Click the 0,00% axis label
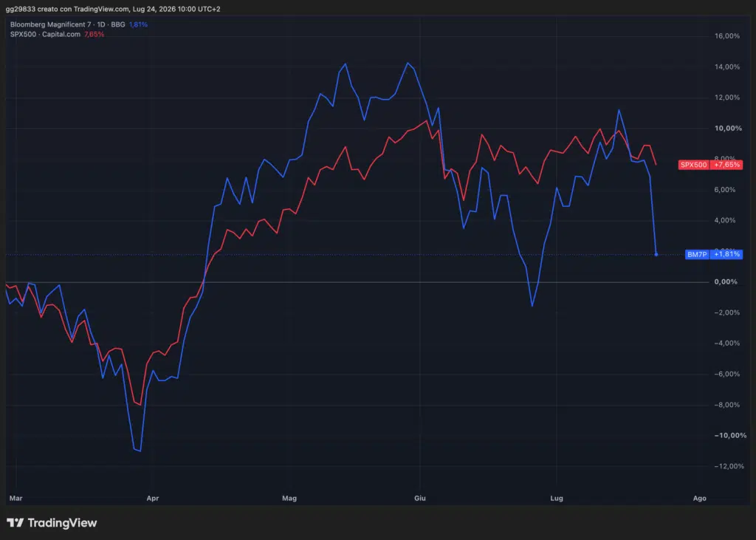 (x=726, y=282)
